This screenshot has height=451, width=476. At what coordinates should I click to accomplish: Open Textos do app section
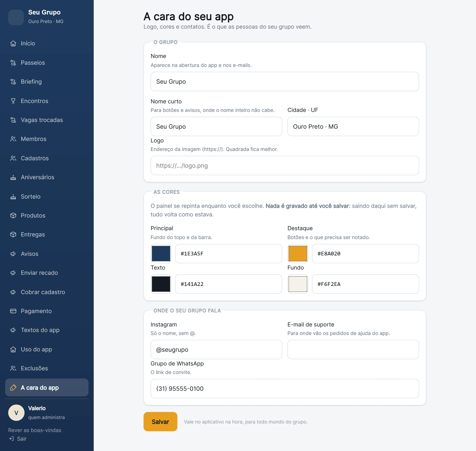click(x=47, y=330)
